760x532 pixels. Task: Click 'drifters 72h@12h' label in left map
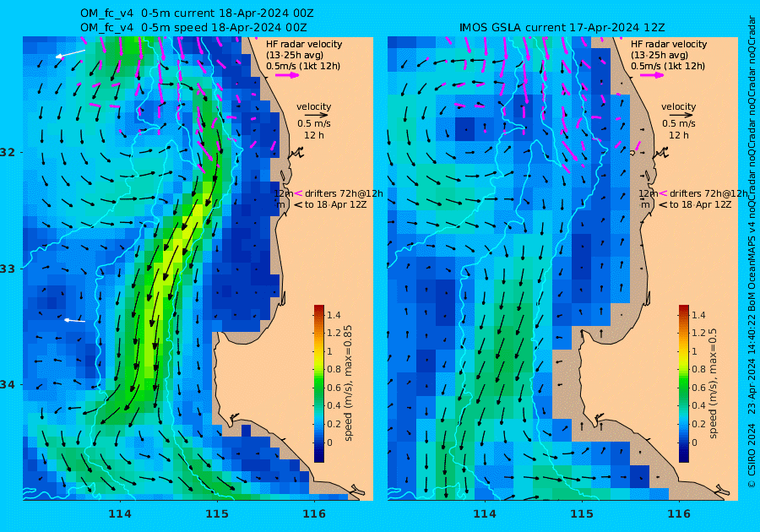344,194
